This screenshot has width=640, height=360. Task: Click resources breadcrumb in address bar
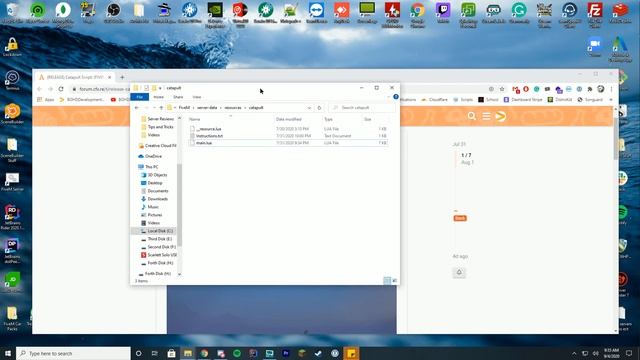[233, 108]
